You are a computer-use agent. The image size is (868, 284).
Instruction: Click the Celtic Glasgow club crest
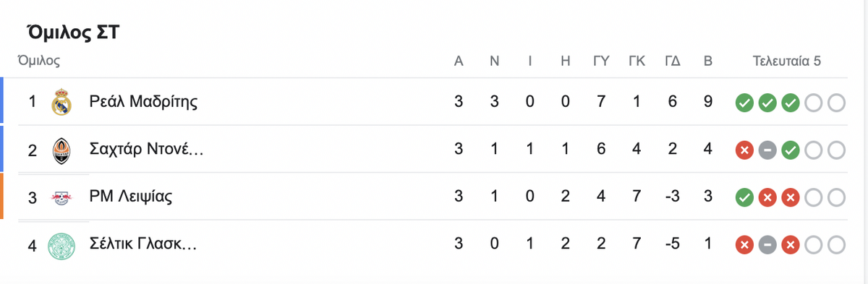coord(61,244)
